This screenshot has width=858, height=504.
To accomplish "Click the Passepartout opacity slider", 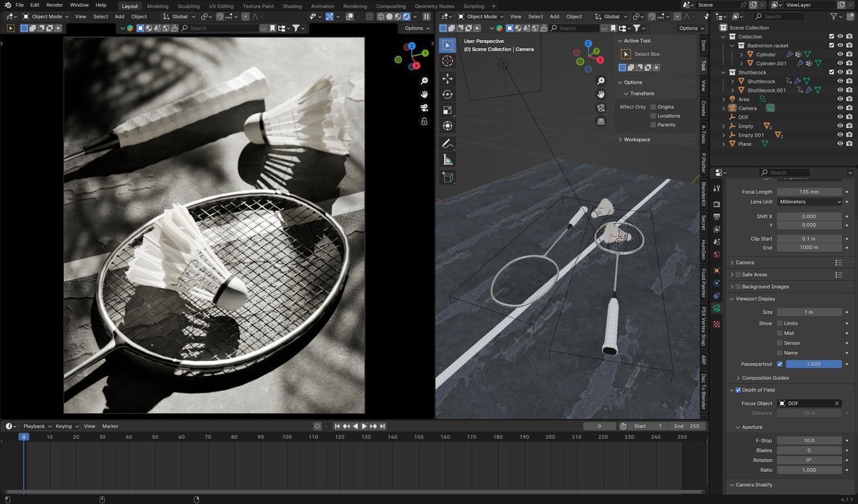I will pos(814,364).
